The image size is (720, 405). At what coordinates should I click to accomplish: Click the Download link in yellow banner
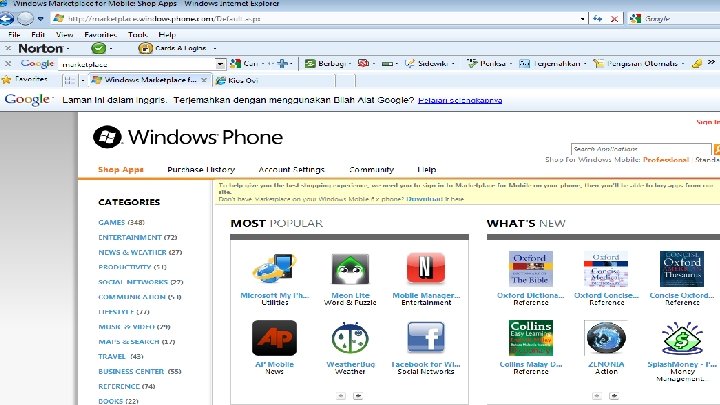pos(424,199)
